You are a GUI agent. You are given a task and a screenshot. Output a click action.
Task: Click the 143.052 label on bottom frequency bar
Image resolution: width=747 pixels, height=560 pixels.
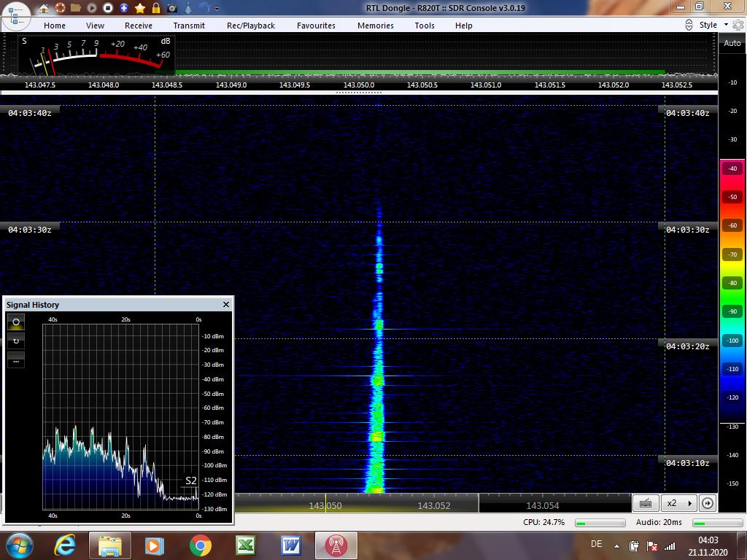tap(433, 506)
